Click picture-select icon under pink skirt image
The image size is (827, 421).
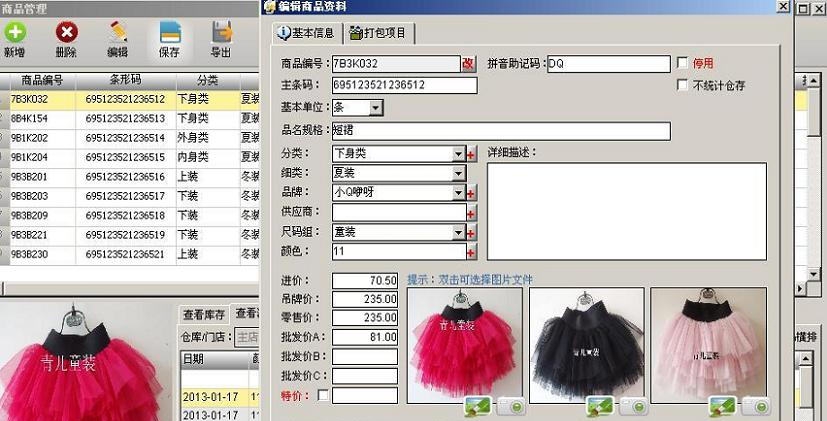point(722,406)
